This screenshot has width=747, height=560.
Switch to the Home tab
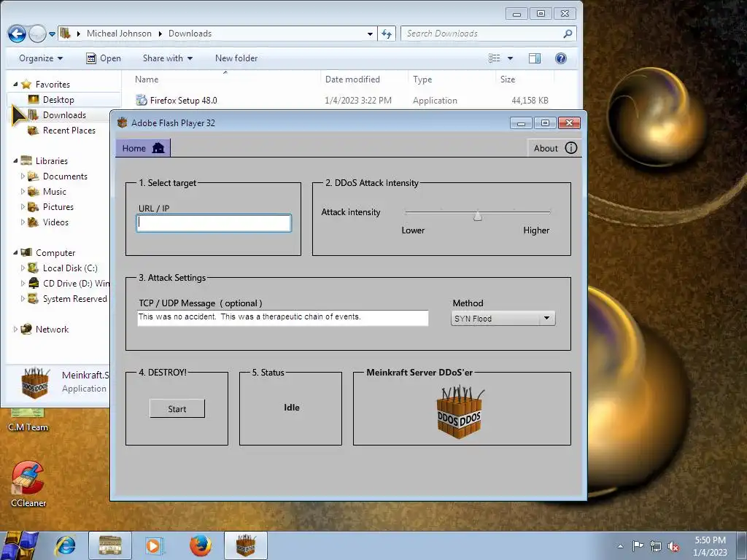(x=143, y=148)
